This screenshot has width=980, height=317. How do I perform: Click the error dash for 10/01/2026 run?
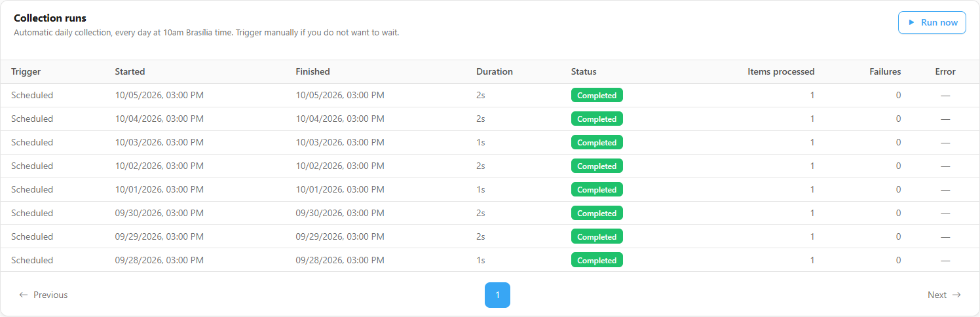tap(945, 189)
